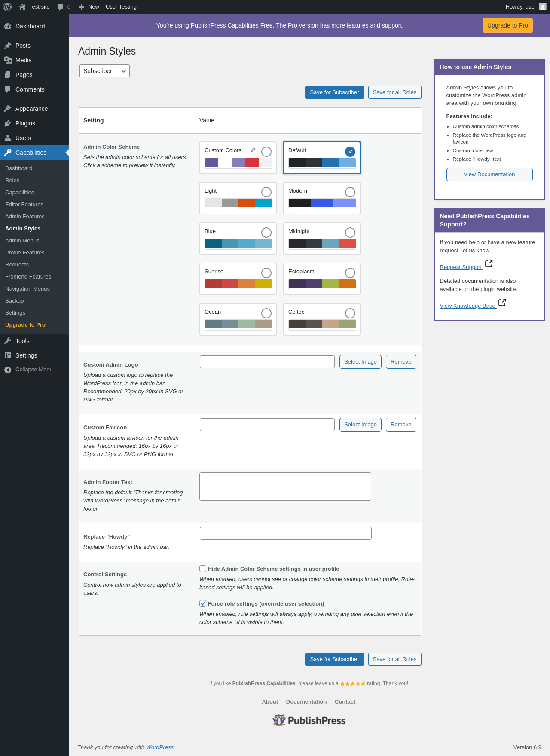Click the home icon beside Test site
The height and width of the screenshot is (756, 550).
[22, 7]
